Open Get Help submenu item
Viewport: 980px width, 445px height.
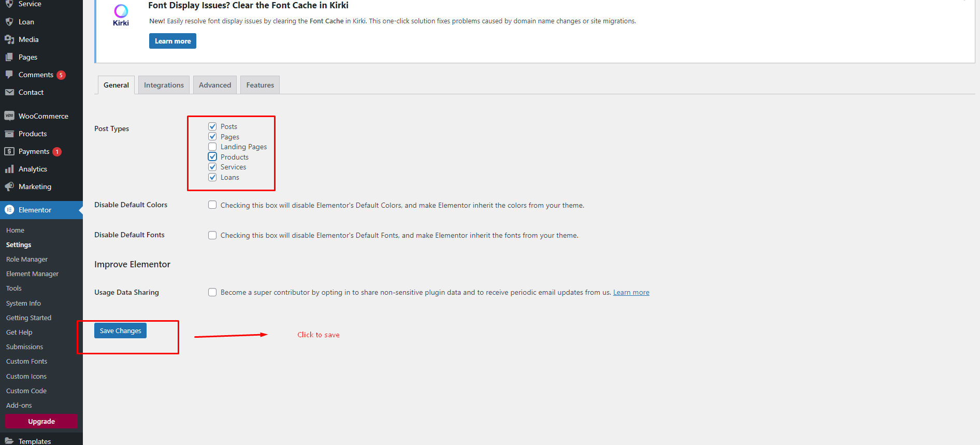pyautogui.click(x=19, y=332)
